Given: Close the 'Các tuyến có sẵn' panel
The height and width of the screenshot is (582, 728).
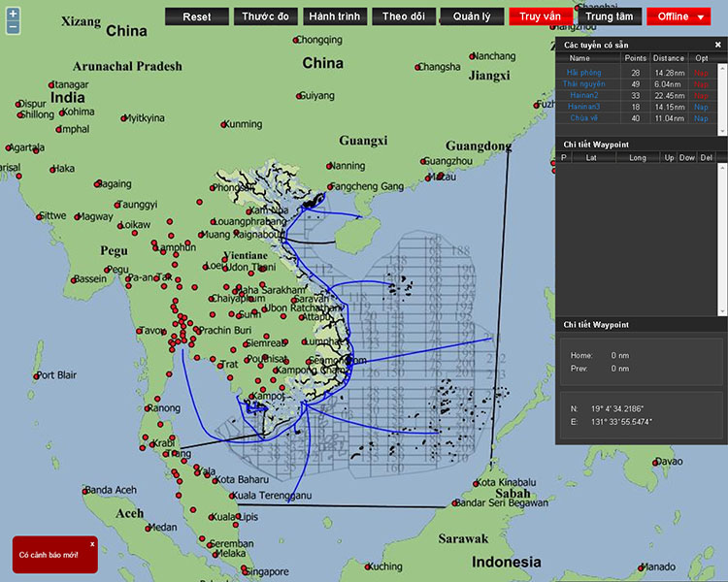Looking at the screenshot, I should [718, 45].
